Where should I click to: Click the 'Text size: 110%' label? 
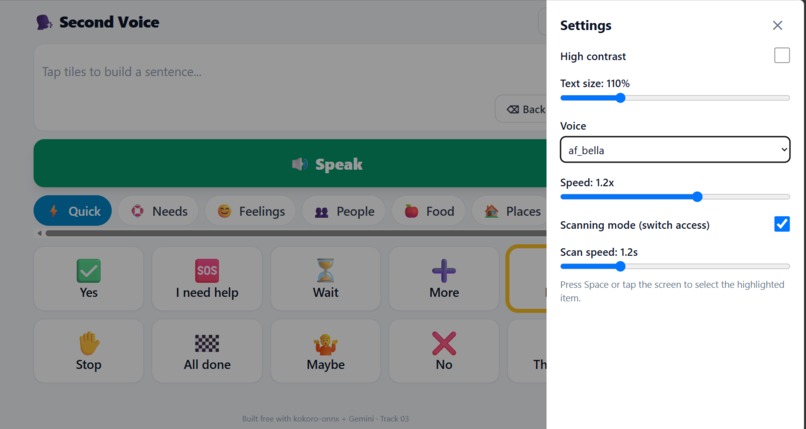[595, 83]
